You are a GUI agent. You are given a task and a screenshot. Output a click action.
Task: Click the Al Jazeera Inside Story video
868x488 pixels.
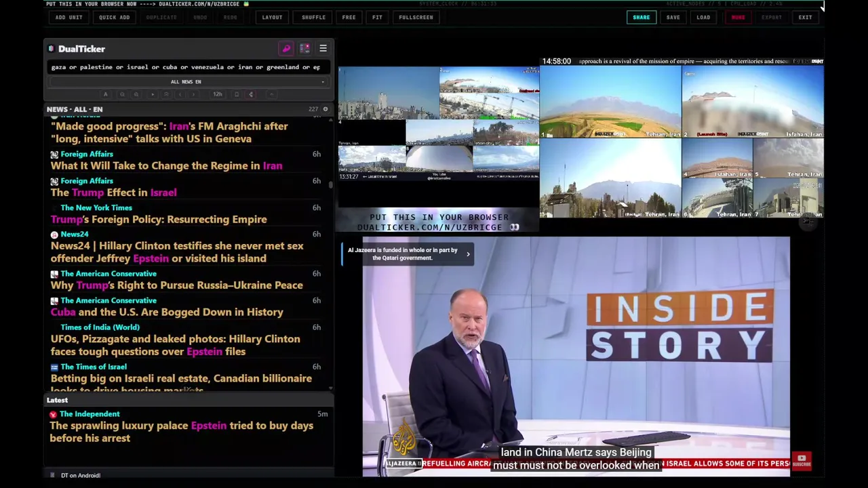point(576,356)
